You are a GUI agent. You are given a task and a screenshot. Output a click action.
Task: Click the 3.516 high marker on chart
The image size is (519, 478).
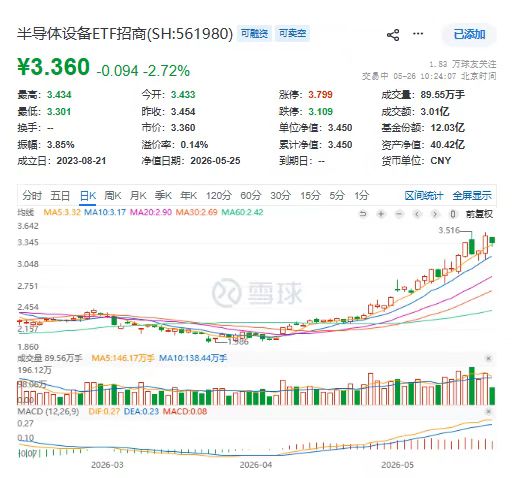pyautogui.click(x=449, y=230)
